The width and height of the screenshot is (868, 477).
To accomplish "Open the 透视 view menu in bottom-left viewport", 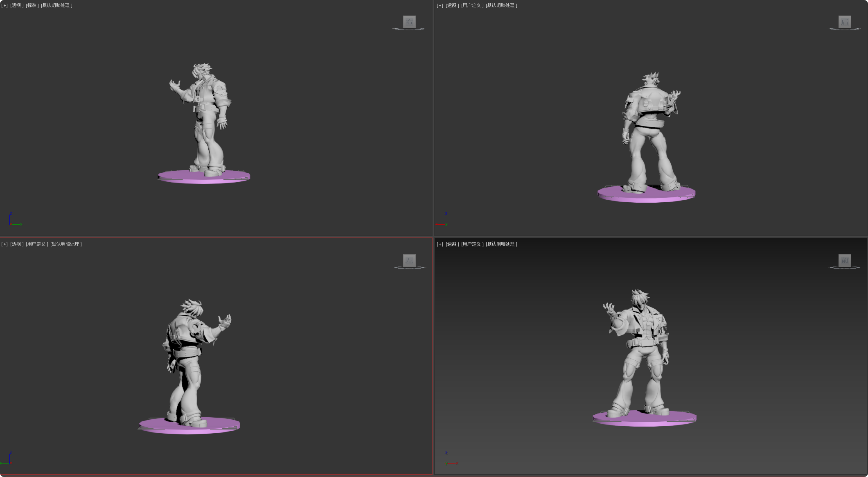I will click(x=16, y=244).
